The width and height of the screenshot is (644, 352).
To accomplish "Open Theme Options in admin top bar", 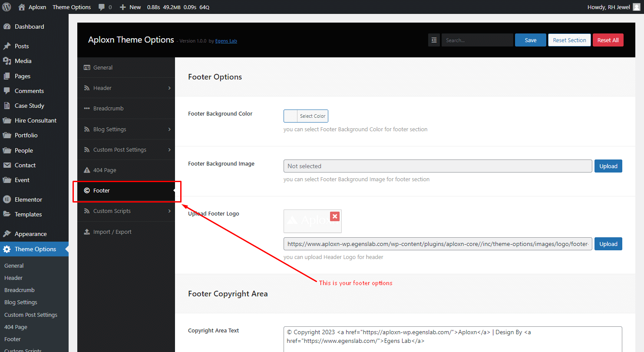I will click(72, 7).
